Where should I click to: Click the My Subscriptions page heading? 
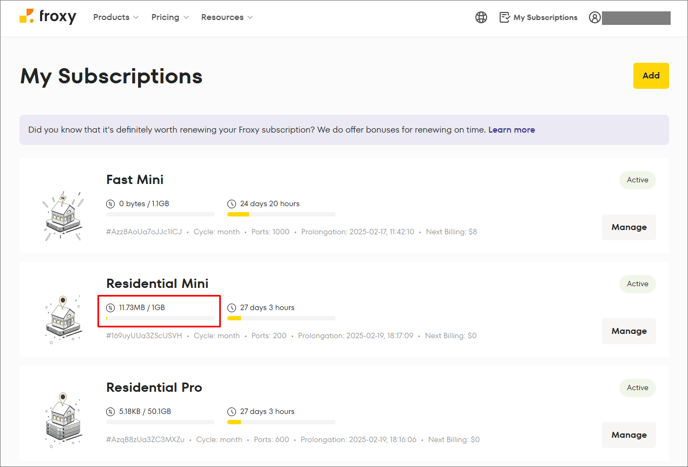(x=111, y=76)
